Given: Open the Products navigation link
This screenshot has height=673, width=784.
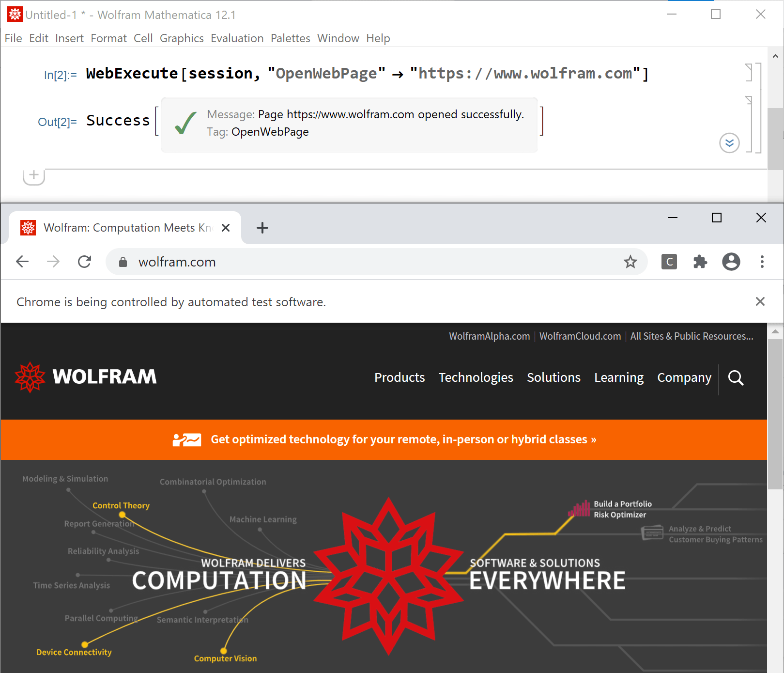Looking at the screenshot, I should [x=400, y=377].
